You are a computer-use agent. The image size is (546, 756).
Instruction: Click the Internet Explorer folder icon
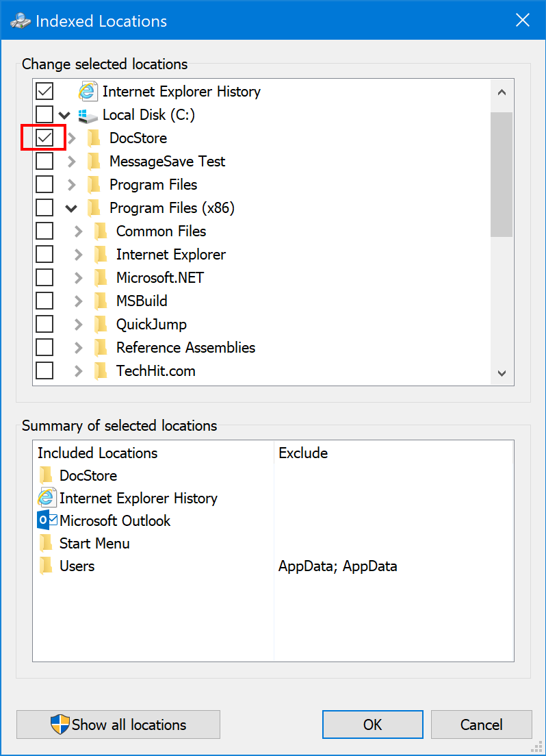[100, 255]
